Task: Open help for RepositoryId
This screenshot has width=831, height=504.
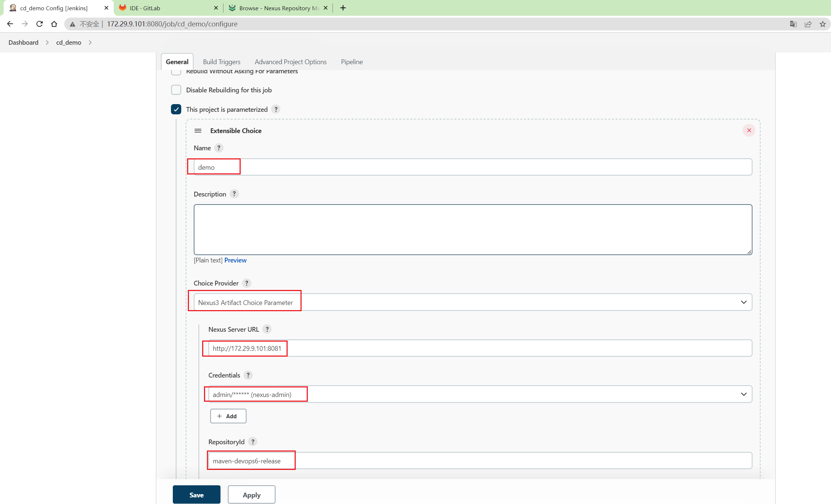Action: [x=252, y=442]
